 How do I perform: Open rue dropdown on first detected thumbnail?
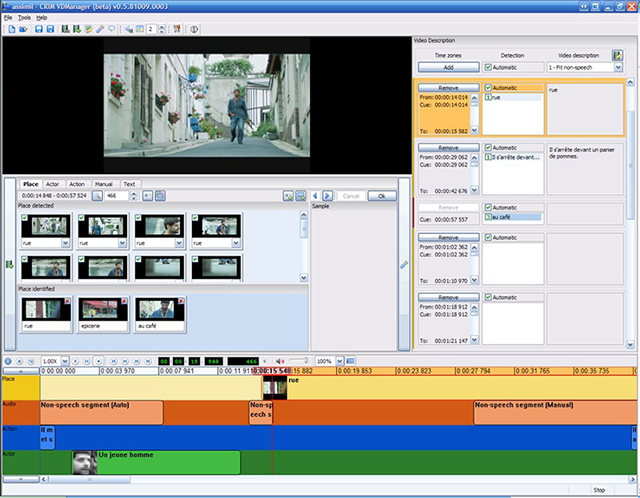(65, 243)
